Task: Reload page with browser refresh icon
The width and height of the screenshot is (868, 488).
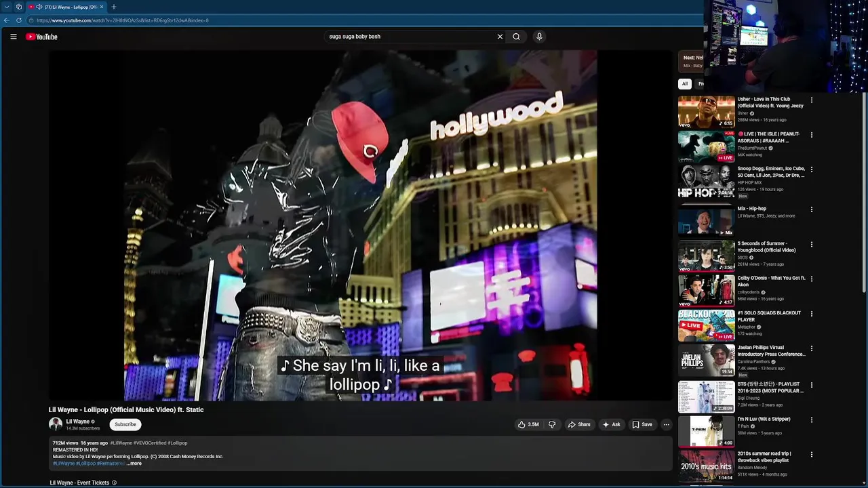Action: click(x=19, y=20)
